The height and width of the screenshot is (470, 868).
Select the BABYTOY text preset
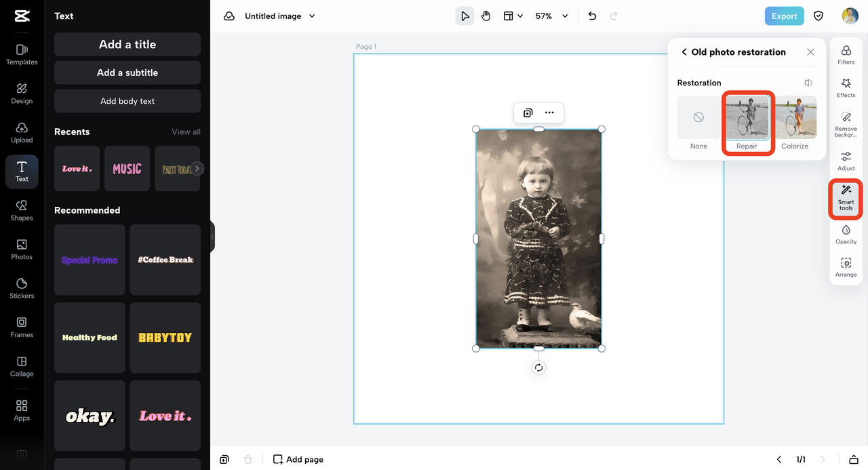click(x=165, y=338)
